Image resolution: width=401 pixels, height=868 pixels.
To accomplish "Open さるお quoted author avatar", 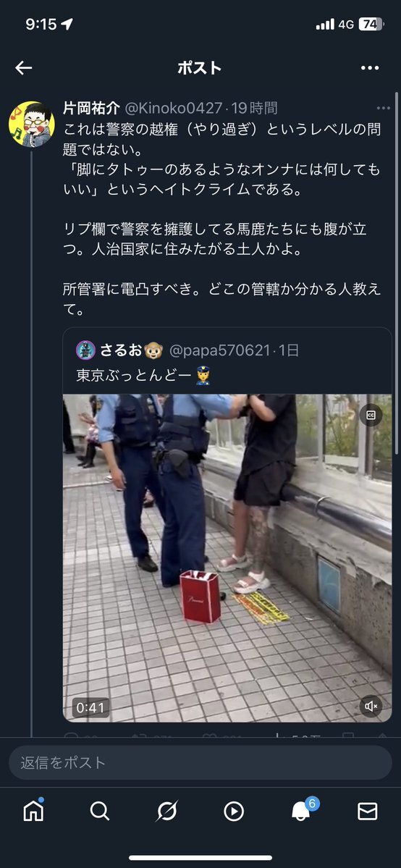I will (86, 350).
